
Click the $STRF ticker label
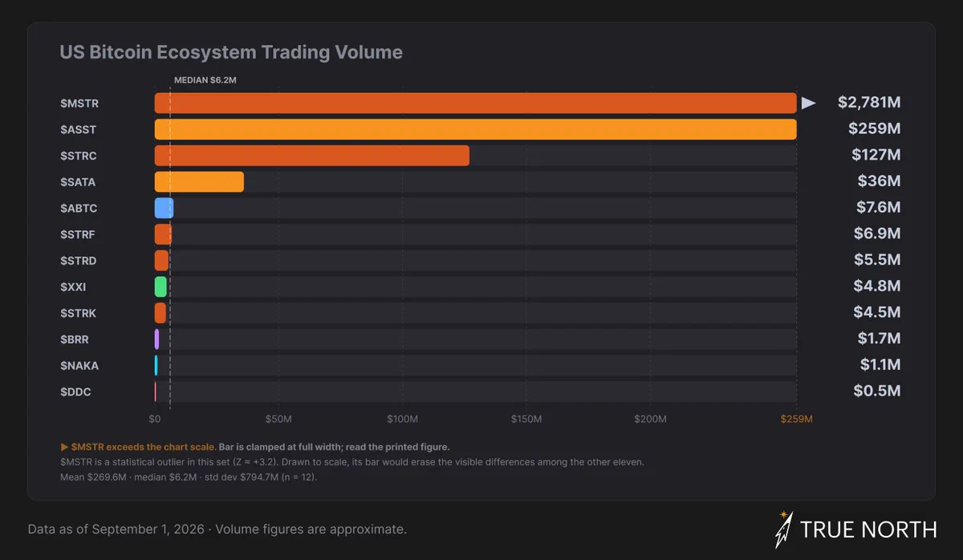coord(78,235)
